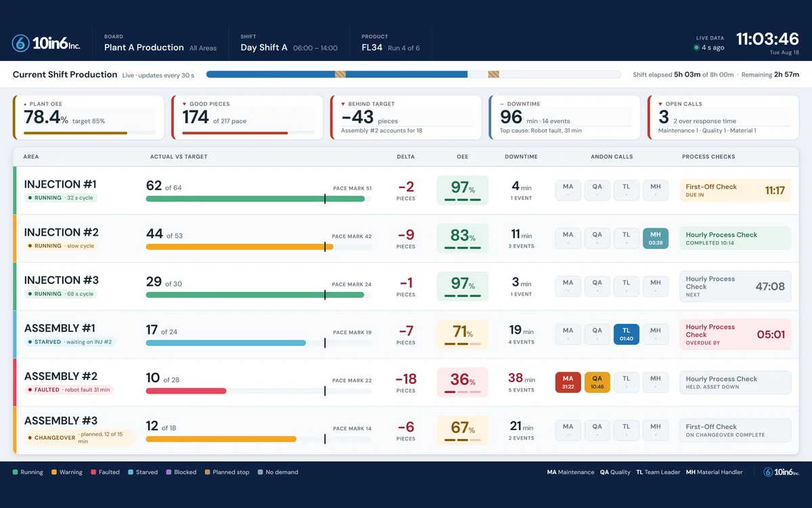
Task: Click the 10in6 Inc. logo in the header
Action: coord(46,43)
